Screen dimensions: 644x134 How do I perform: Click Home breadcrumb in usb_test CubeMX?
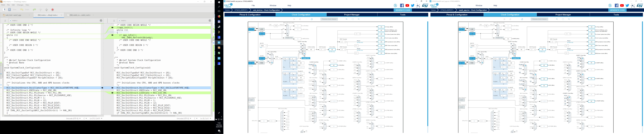pos(227,10)
